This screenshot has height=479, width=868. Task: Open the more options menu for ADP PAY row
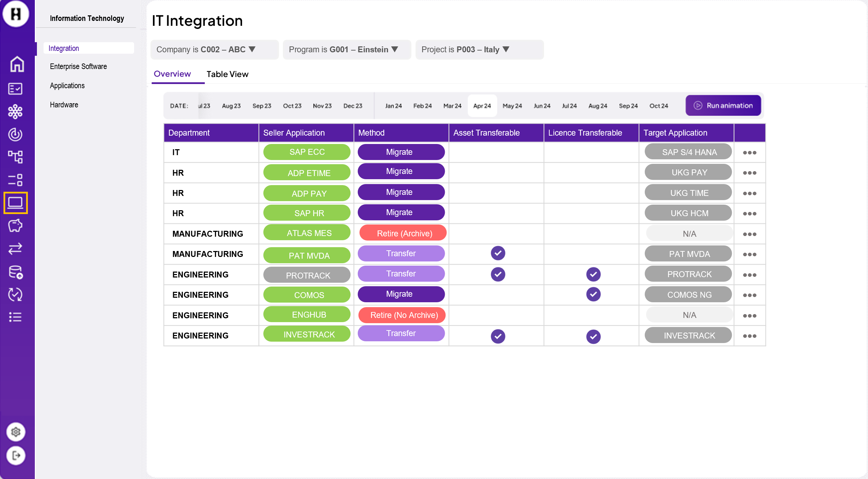tap(750, 193)
